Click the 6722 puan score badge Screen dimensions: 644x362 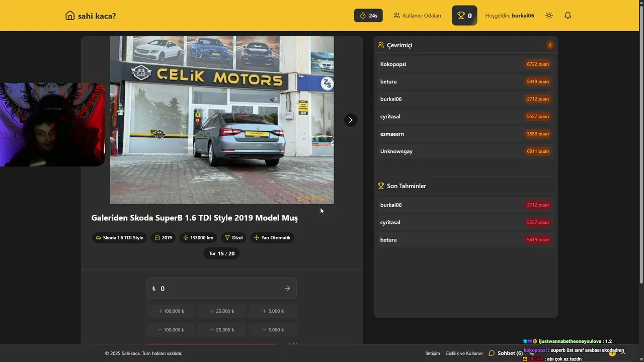pyautogui.click(x=538, y=64)
